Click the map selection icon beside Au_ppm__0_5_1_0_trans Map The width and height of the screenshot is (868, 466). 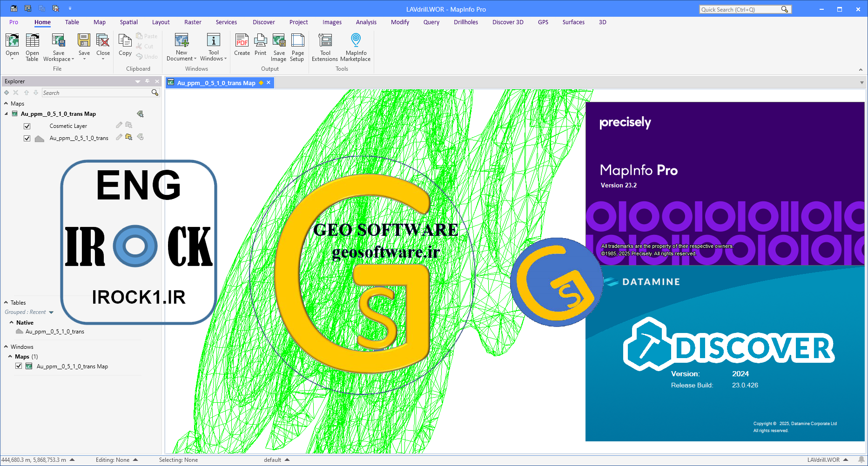tap(140, 114)
